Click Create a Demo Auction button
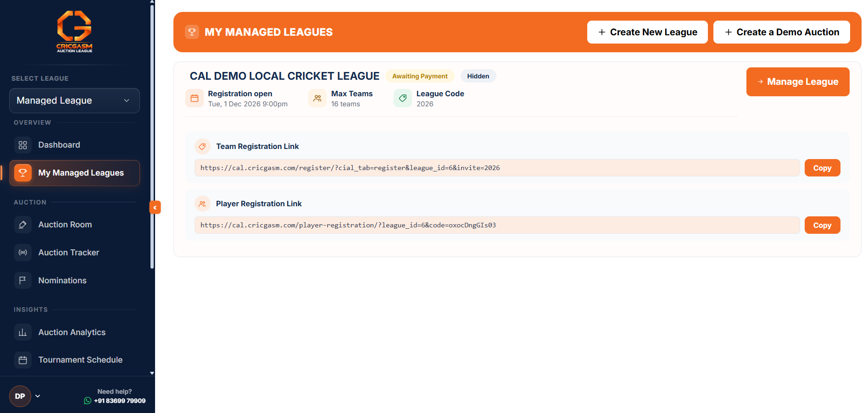 [782, 32]
